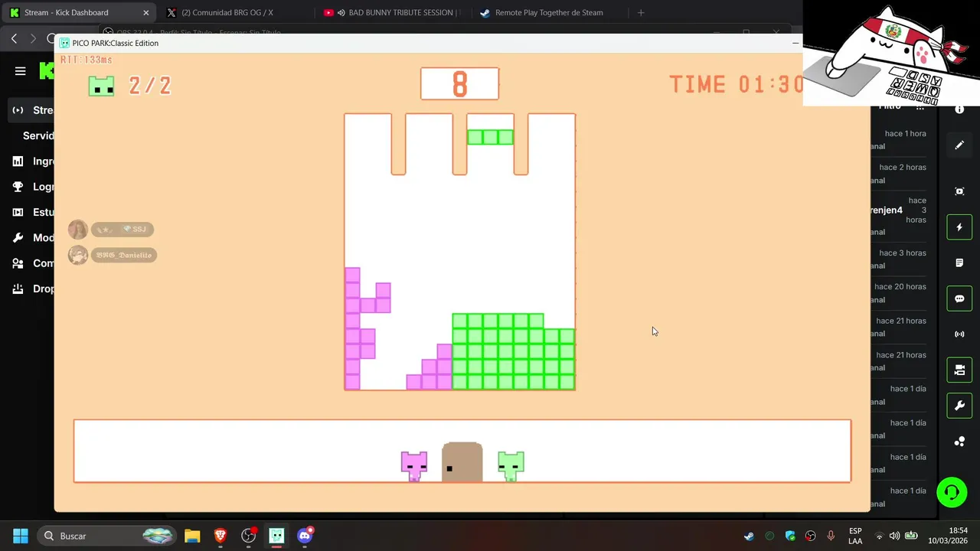The width and height of the screenshot is (980, 551).
Task: Open the Logros trophy icon in sidebar
Action: [x=18, y=187]
